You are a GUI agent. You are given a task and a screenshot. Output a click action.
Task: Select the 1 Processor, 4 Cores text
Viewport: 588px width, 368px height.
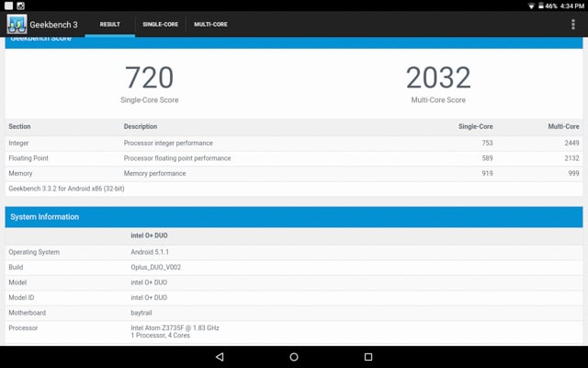coord(160,335)
